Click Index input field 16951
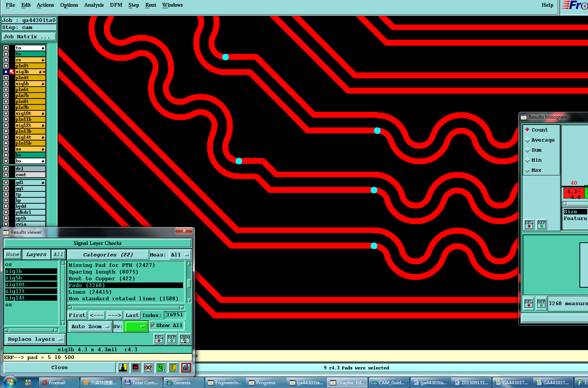Screen dimensions: 588x388 [x=174, y=315]
